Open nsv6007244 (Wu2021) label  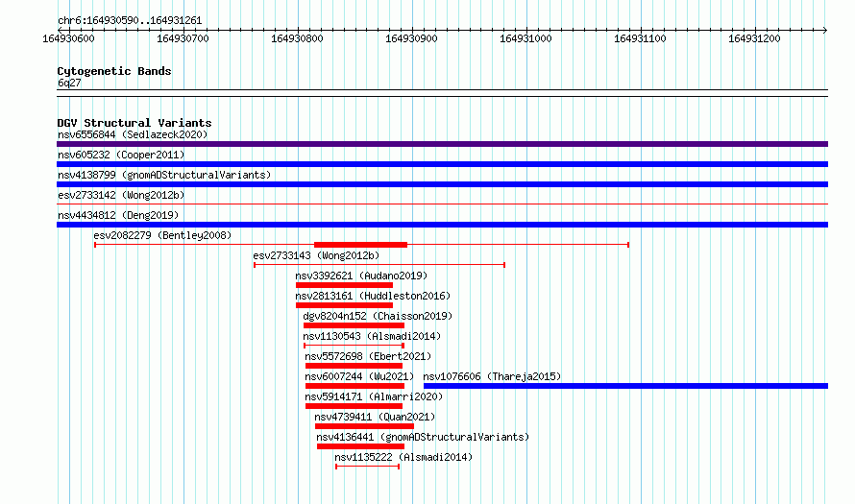pos(359,376)
